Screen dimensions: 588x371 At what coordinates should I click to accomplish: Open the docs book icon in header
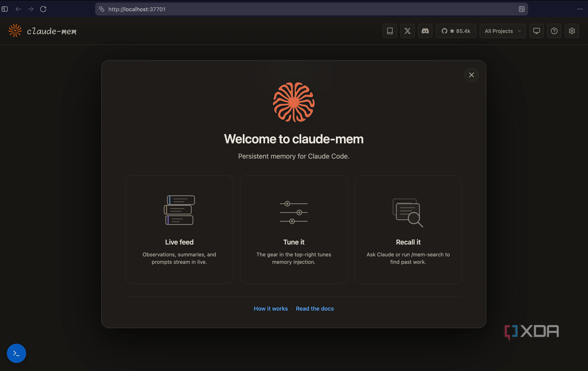[x=390, y=31]
